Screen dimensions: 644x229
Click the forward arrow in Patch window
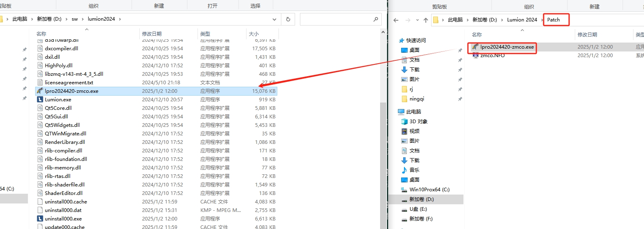[408, 20]
